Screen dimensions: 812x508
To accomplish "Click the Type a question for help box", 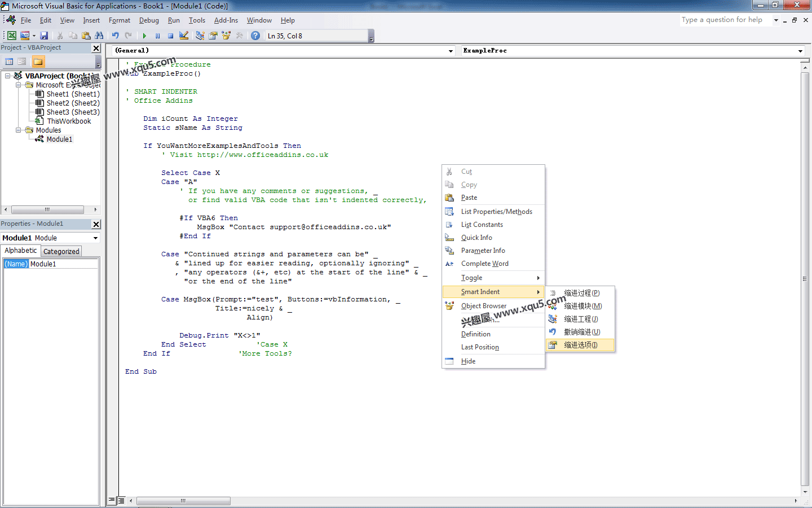I will (726, 20).
